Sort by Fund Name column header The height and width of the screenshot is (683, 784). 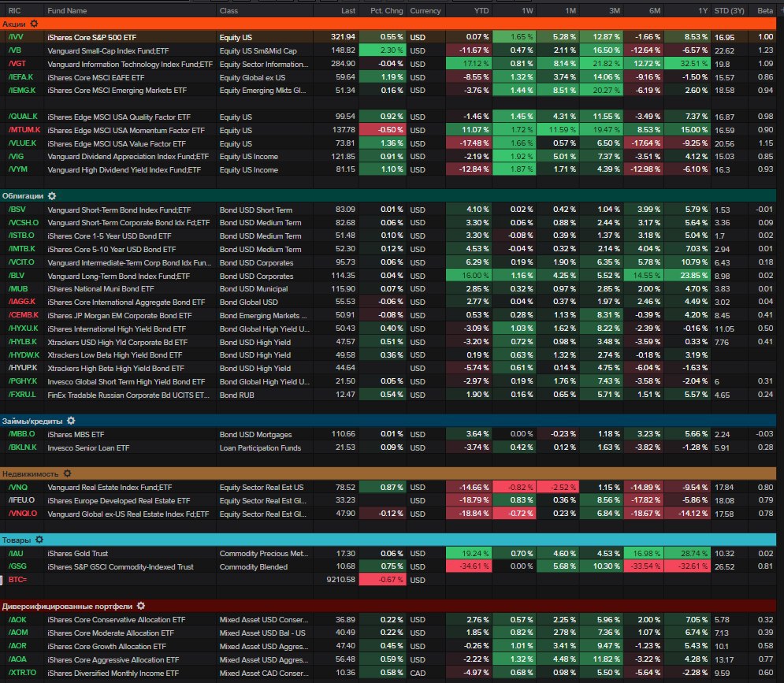67,10
